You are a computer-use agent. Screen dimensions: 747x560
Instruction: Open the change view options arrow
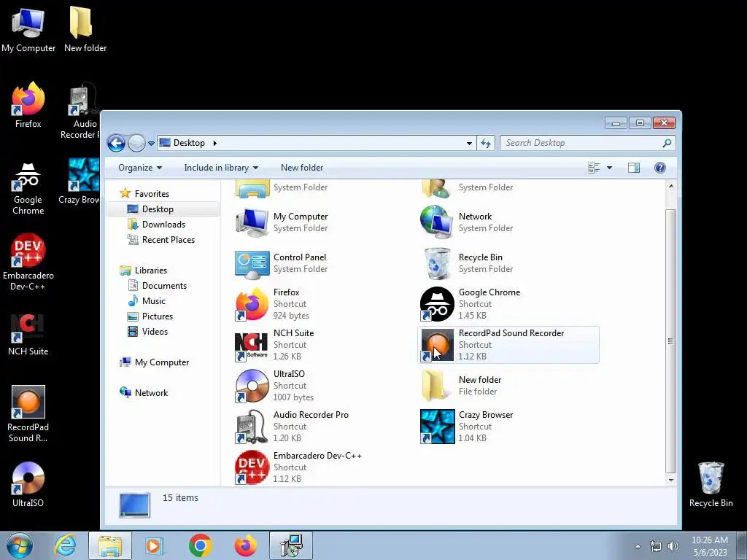(609, 168)
